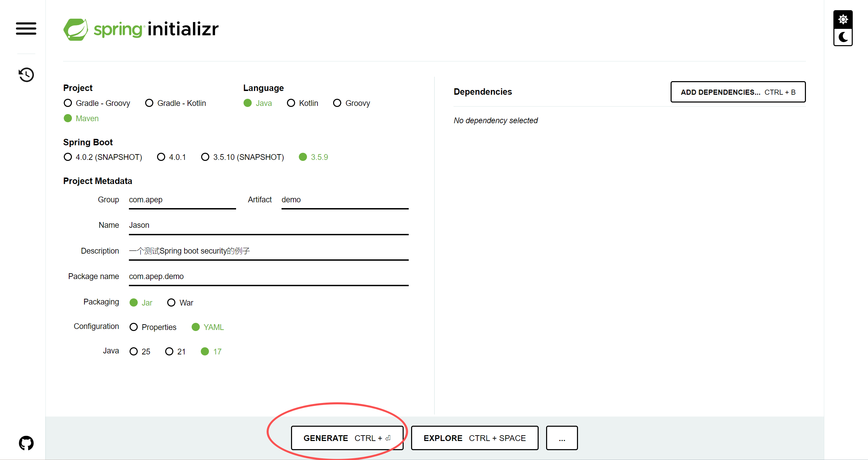Focus the Artifact text field

click(x=345, y=200)
